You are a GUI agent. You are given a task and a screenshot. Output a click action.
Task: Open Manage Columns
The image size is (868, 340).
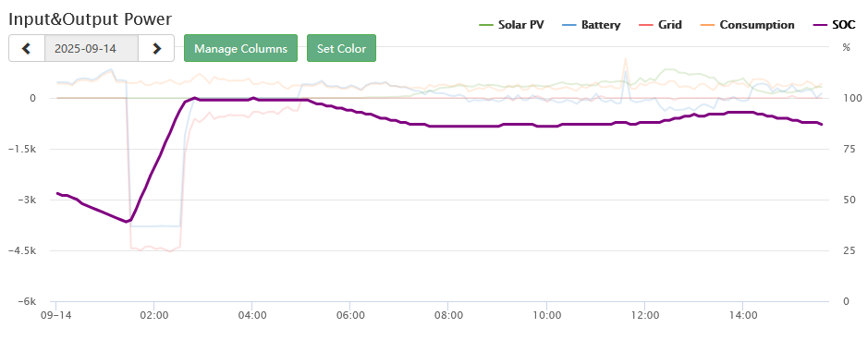tap(241, 49)
